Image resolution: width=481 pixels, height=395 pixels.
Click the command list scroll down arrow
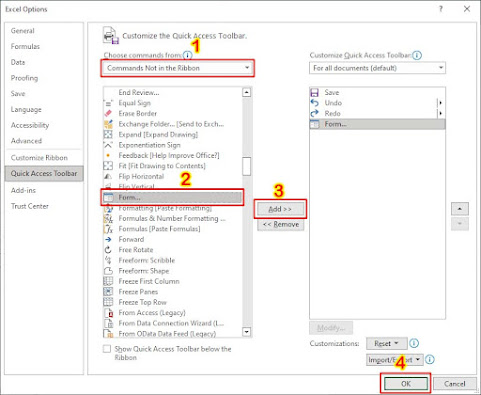pos(247,332)
